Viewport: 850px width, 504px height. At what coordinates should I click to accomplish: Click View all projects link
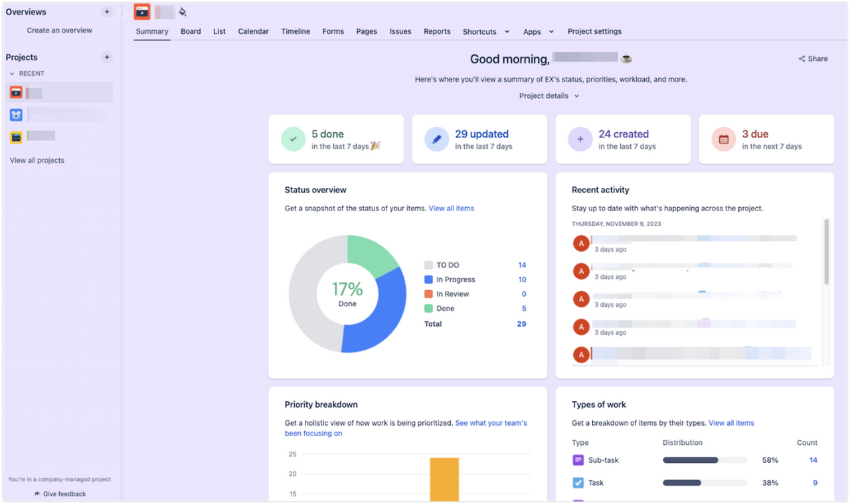[x=37, y=160]
